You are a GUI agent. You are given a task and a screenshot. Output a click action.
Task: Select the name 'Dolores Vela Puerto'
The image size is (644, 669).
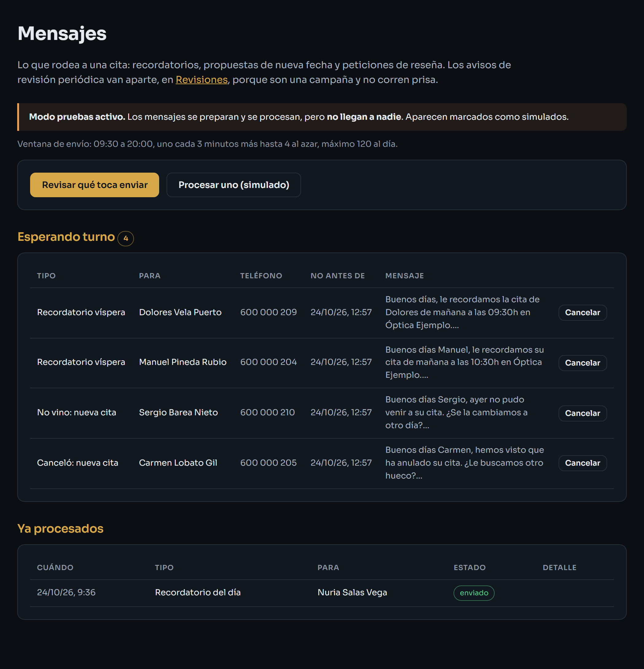pos(180,312)
